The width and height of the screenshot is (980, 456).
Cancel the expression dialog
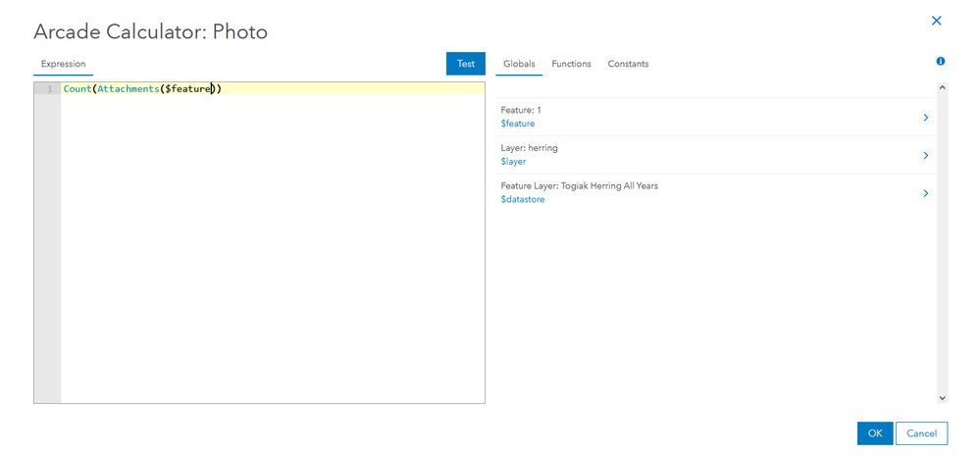click(921, 433)
